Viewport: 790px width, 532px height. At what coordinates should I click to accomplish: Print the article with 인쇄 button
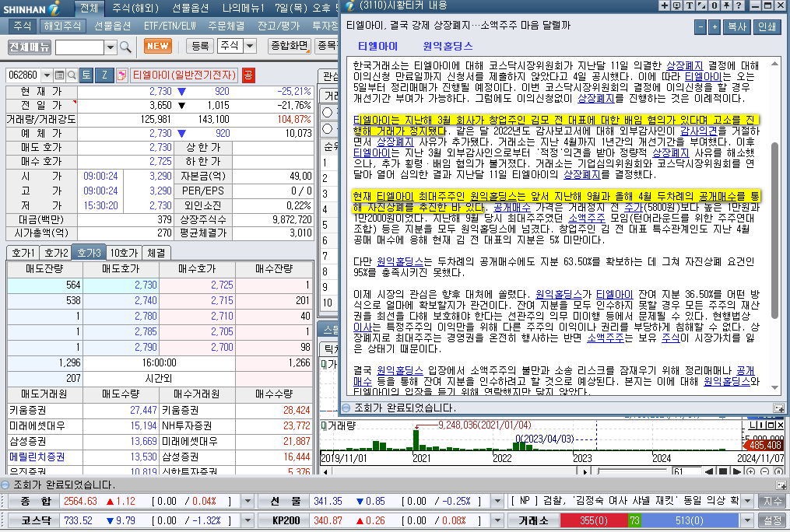[767, 26]
